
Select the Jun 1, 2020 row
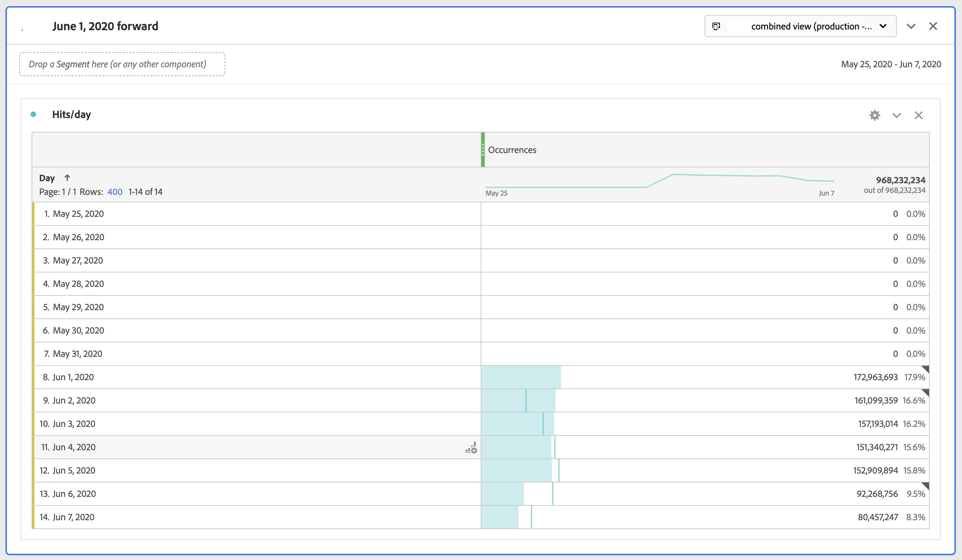click(x=73, y=377)
